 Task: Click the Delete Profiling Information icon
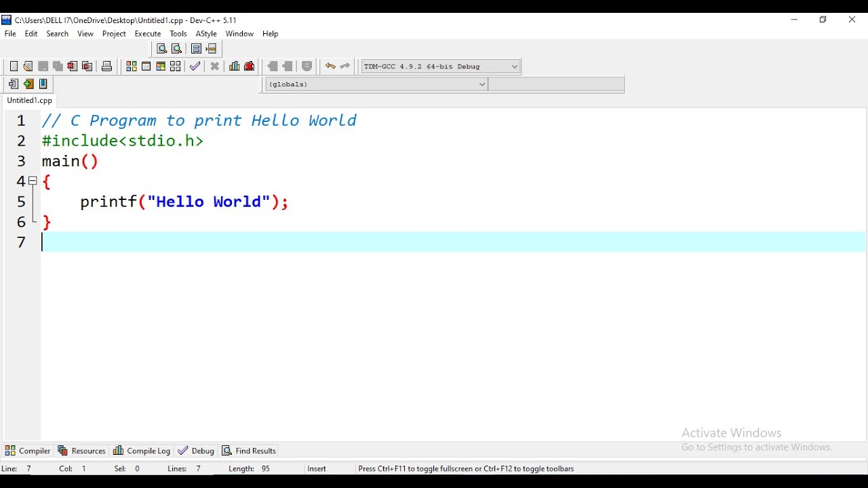pyautogui.click(x=250, y=66)
